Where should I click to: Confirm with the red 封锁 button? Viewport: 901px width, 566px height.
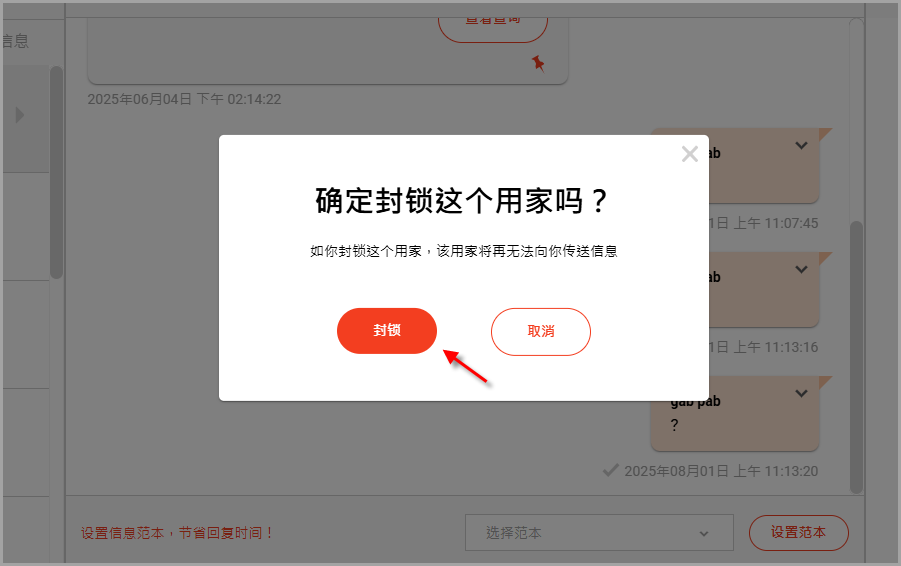coord(387,330)
